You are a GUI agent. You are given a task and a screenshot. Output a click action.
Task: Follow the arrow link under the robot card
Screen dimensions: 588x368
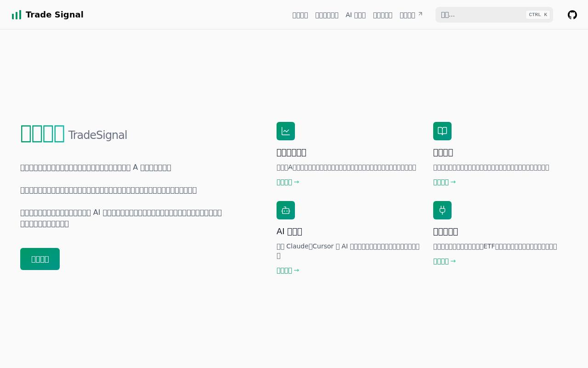(288, 270)
